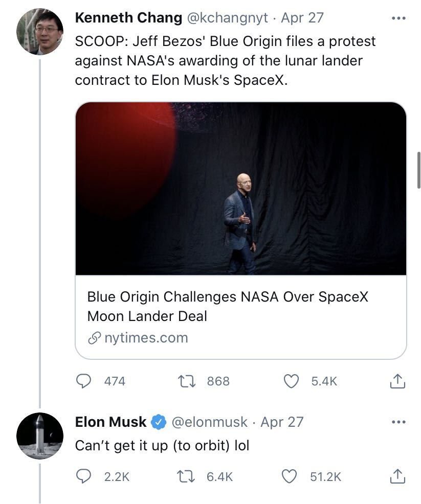
Task: Click the Elon Musk display name
Action: (110, 422)
